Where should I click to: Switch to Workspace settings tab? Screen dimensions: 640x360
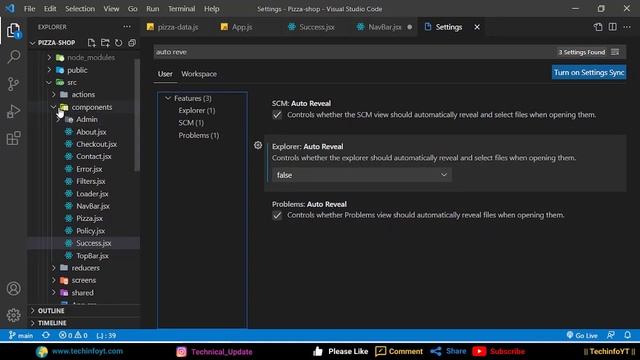coord(199,74)
